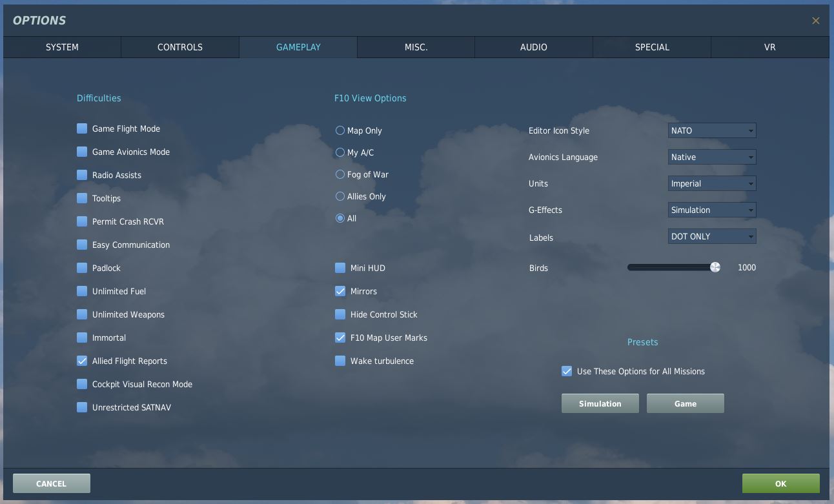The width and height of the screenshot is (834, 504).
Task: Toggle Immortal checkbox
Action: tap(82, 338)
